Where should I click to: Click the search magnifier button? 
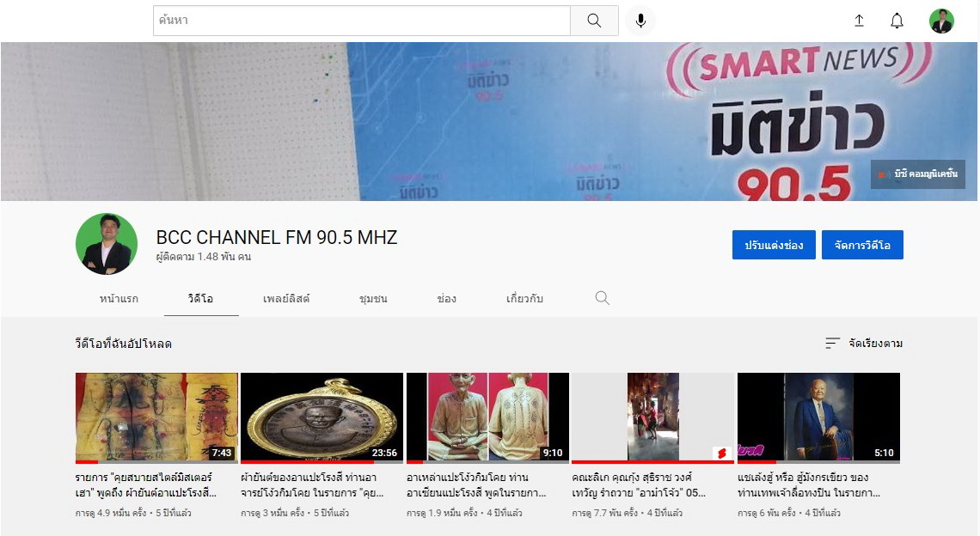(x=594, y=21)
